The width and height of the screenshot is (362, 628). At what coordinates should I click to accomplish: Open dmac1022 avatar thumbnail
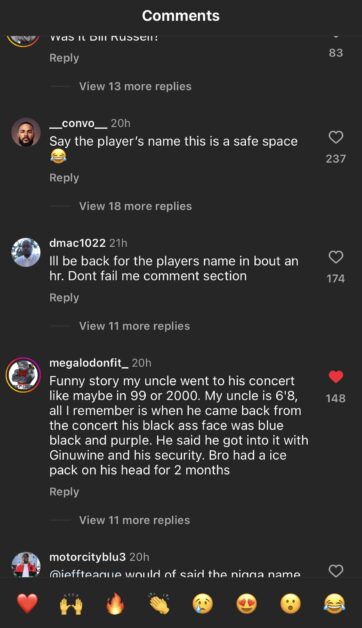click(x=26, y=252)
